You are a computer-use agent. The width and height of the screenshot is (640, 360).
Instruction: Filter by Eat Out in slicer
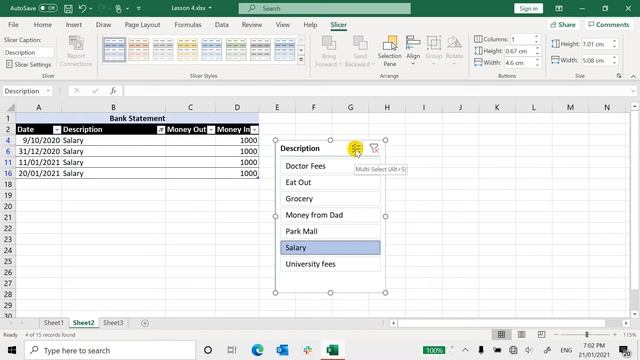coord(330,182)
